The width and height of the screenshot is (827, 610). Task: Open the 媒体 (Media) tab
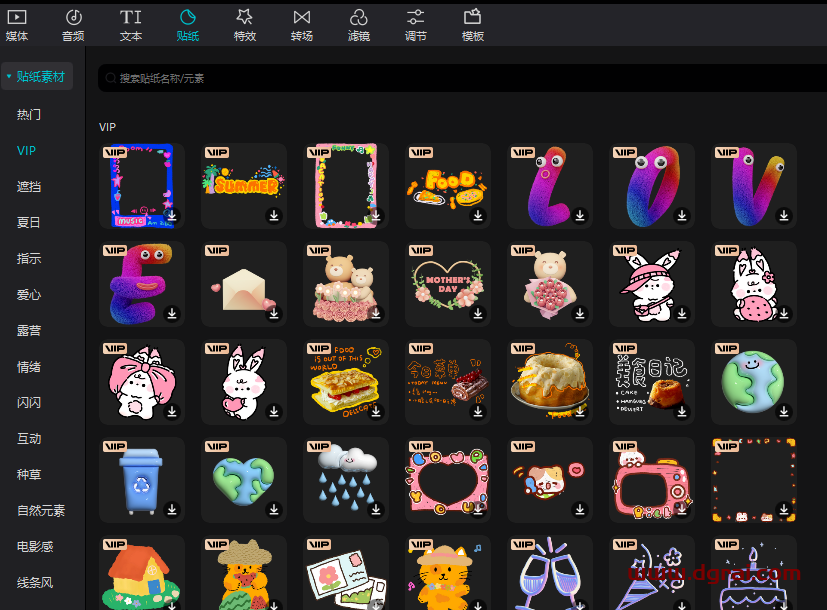point(17,24)
